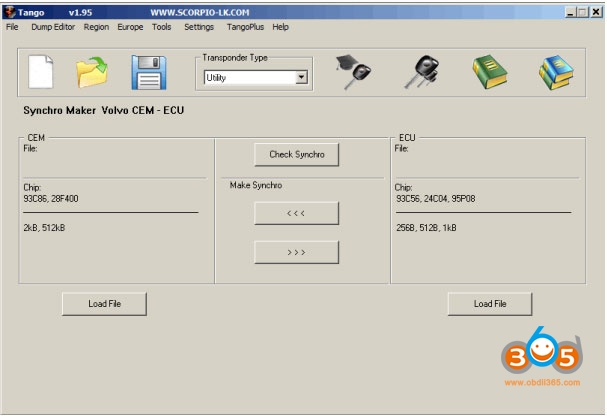Click the <<< Make Synchro button

point(297,213)
